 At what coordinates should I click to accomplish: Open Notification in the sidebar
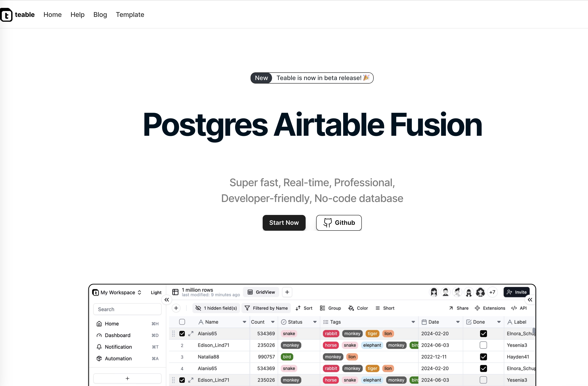click(x=127, y=347)
